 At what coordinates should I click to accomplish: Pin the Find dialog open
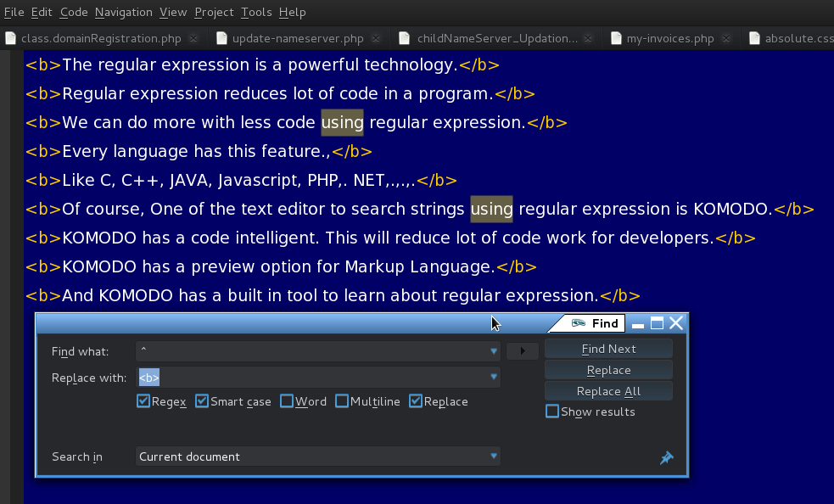point(667,457)
